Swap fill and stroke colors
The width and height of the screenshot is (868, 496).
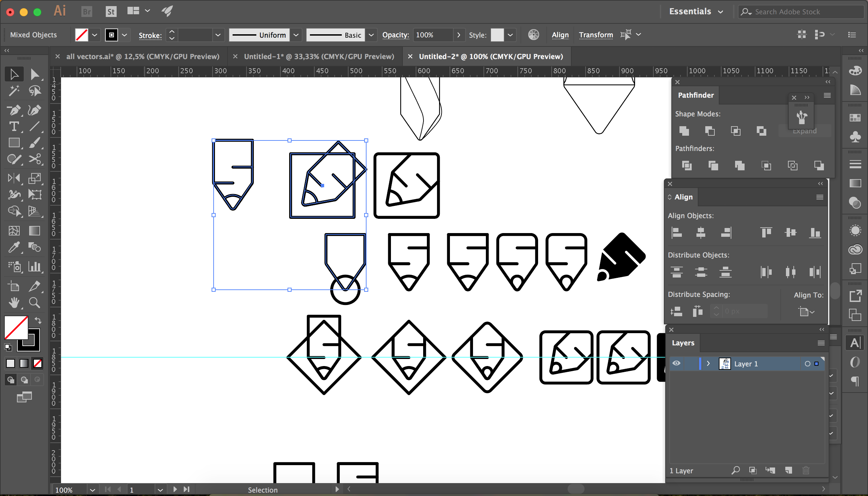(38, 321)
